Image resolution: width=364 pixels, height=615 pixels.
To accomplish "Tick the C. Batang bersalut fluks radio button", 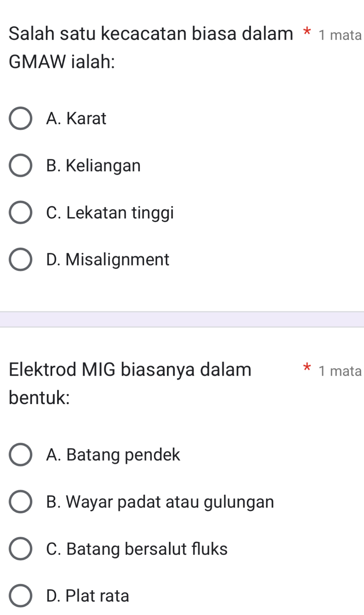I will (x=20, y=549).
